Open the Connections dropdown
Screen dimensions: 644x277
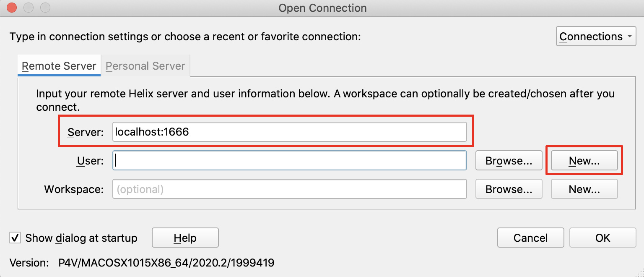pyautogui.click(x=596, y=37)
